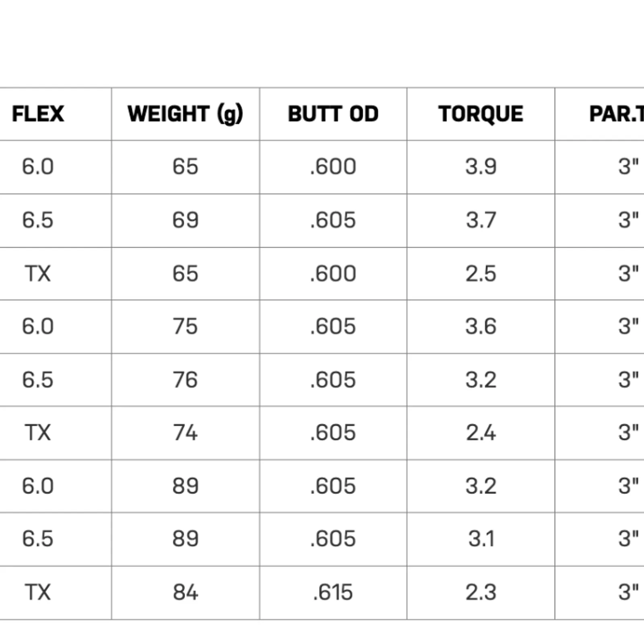
Task: Select the torque cell showing 2.4
Action: 481,433
